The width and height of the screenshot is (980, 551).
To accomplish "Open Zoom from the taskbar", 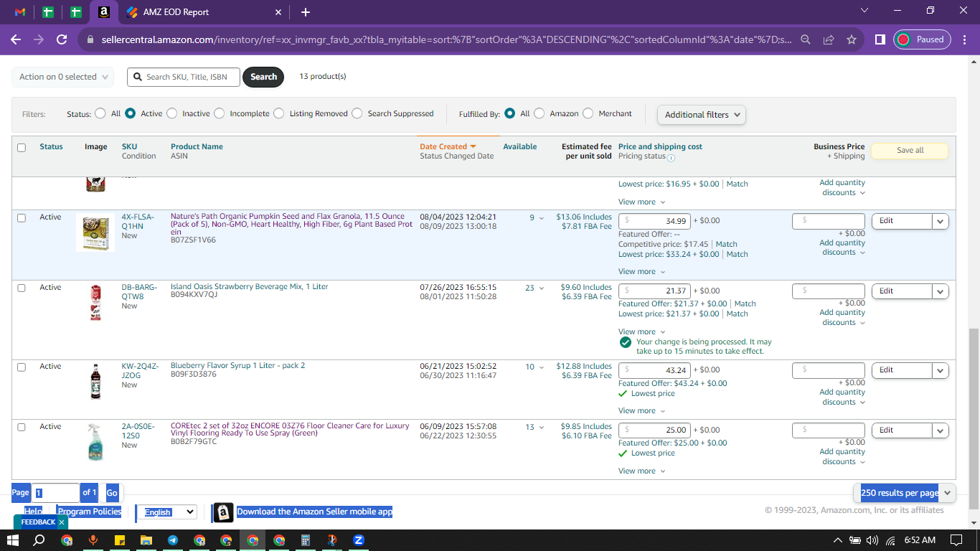I will click(x=358, y=540).
